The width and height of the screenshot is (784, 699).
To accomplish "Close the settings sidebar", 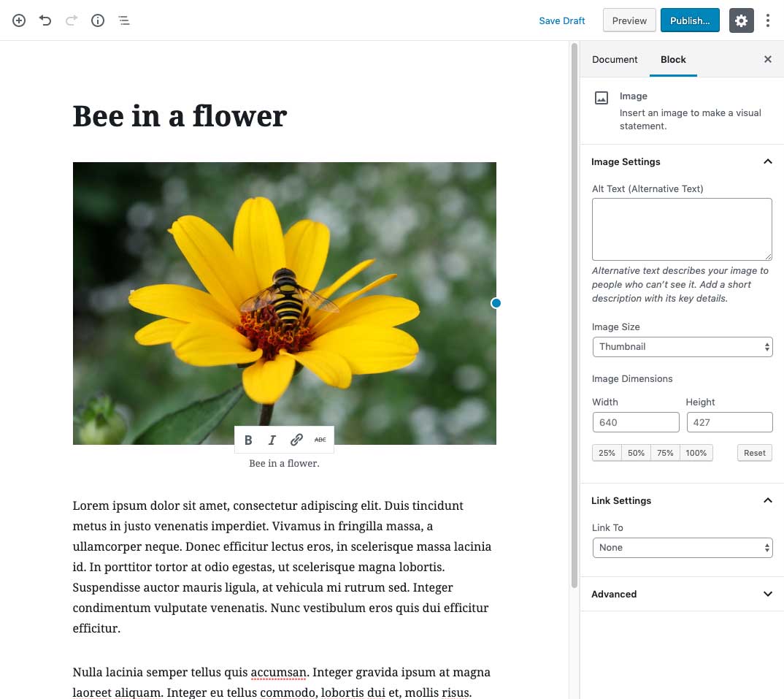I will click(x=767, y=59).
